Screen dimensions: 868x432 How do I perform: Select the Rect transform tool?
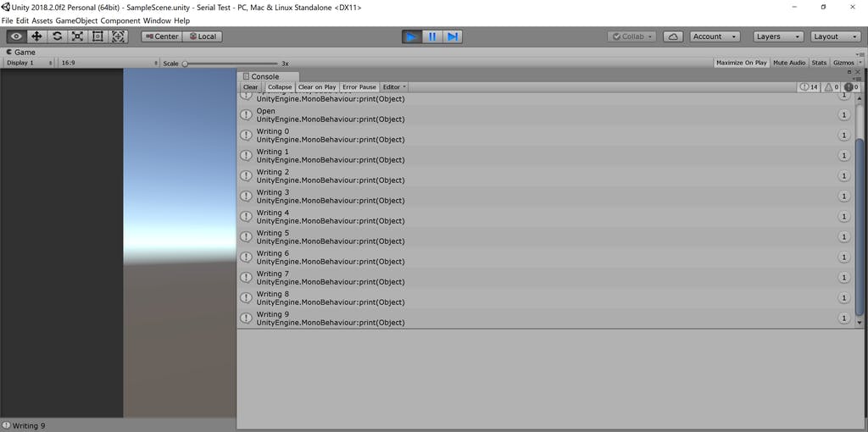[x=97, y=36]
